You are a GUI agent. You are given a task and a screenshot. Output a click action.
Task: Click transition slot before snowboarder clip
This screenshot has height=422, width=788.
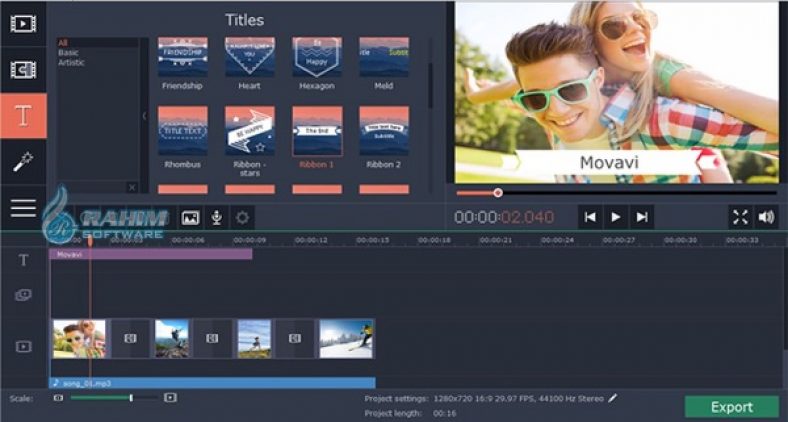(x=295, y=339)
